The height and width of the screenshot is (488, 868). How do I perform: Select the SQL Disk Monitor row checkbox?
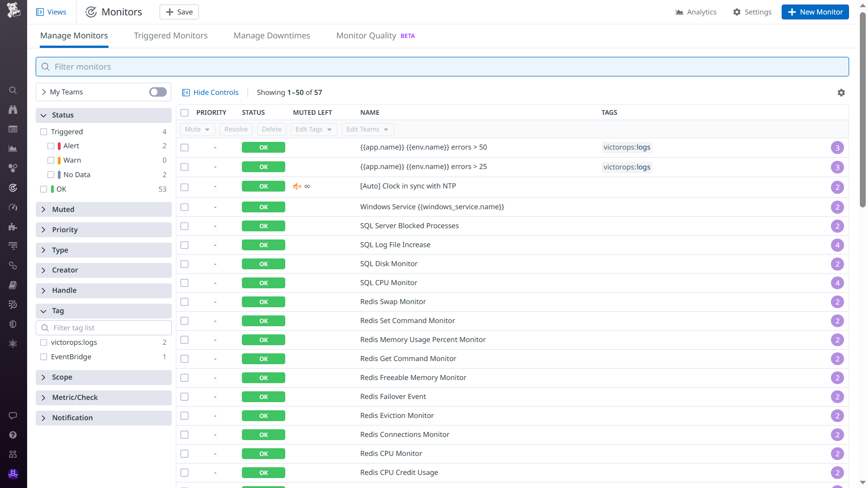(184, 264)
